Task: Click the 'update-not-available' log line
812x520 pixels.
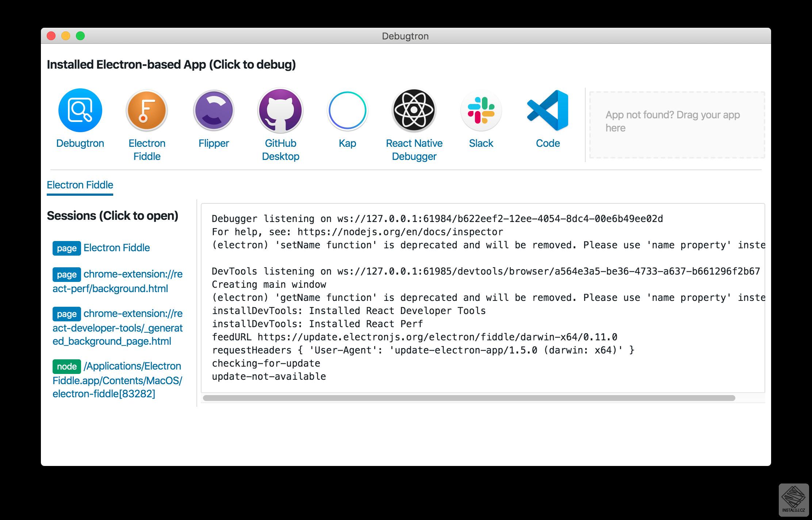Action: coord(269,376)
